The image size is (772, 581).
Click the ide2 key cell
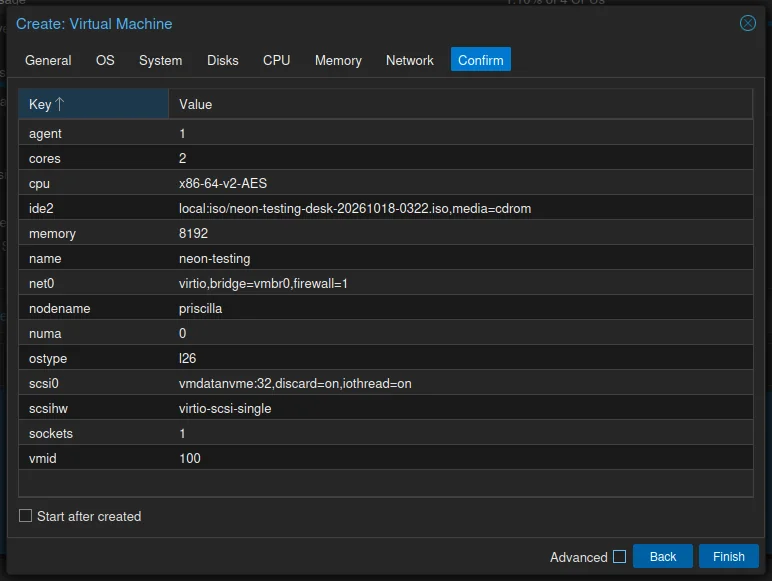[x=94, y=208]
